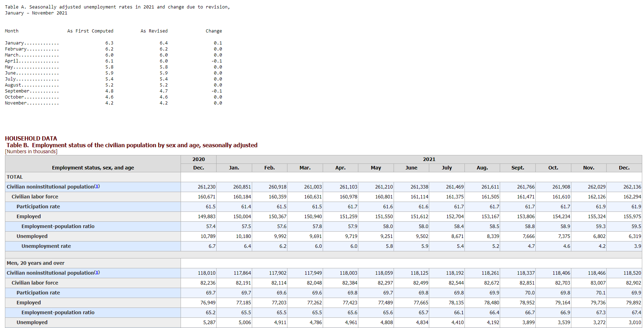
Task: Click the As Revised column heading in Table A
Action: (x=154, y=31)
